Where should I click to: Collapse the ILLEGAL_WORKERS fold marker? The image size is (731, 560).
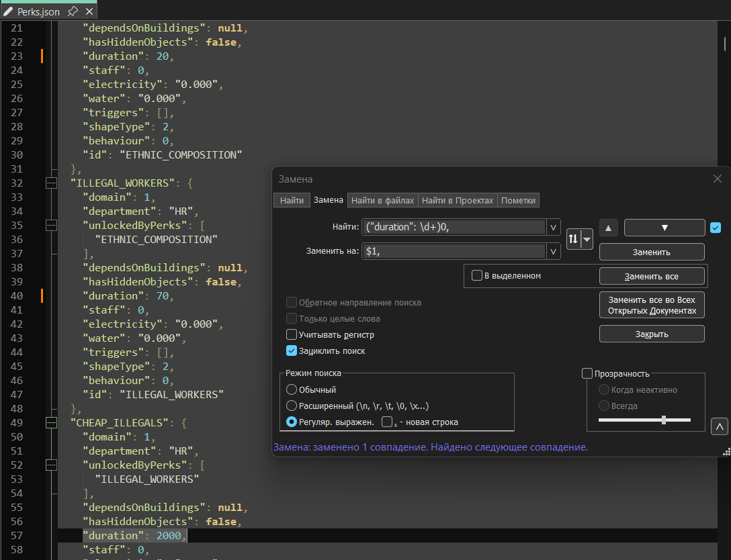click(x=51, y=183)
